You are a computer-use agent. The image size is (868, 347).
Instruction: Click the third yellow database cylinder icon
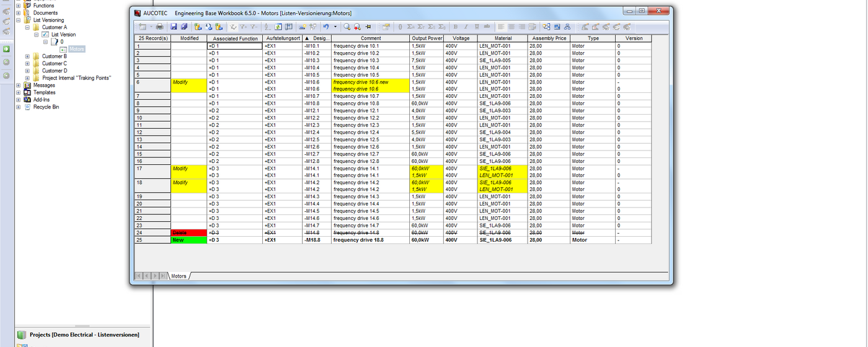[219, 27]
